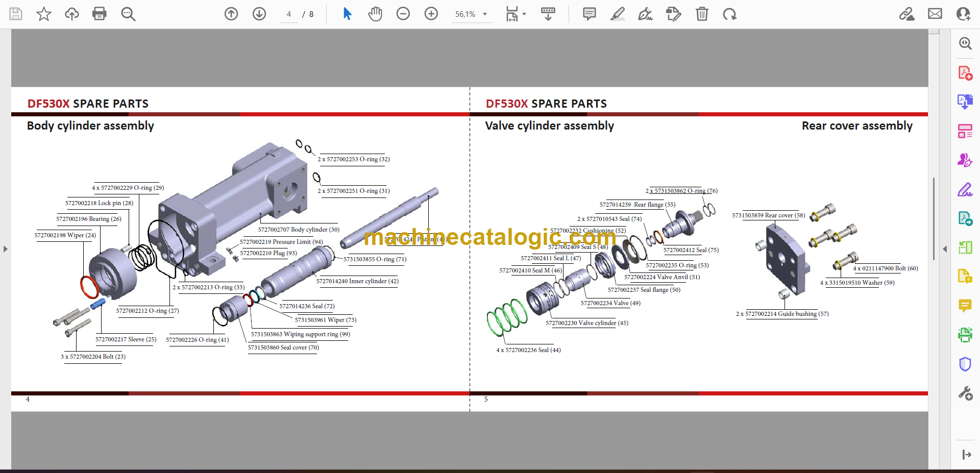The width and height of the screenshot is (980, 473).
Task: Click the '5727014240 Inner cylinder (42)' label
Action: point(357,281)
